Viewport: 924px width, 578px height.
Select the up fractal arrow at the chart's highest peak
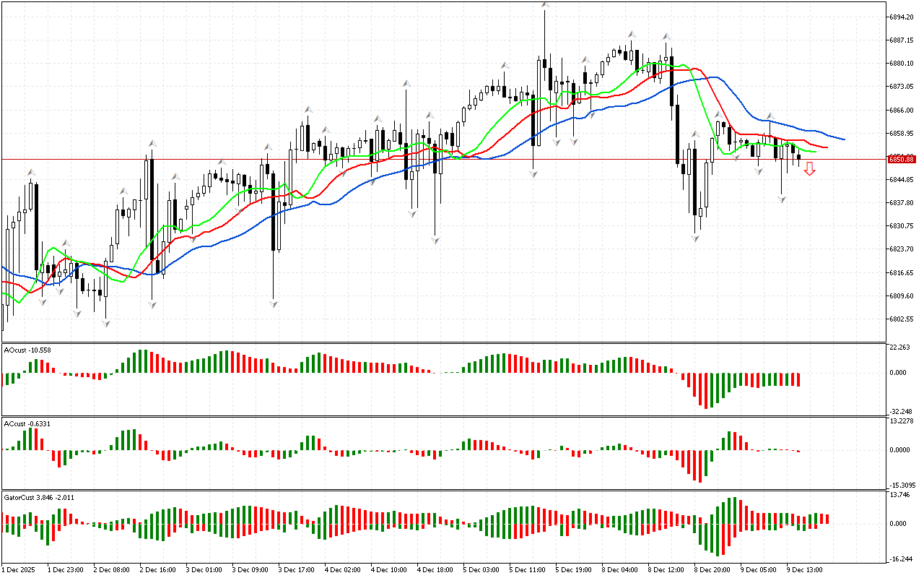[545, 6]
